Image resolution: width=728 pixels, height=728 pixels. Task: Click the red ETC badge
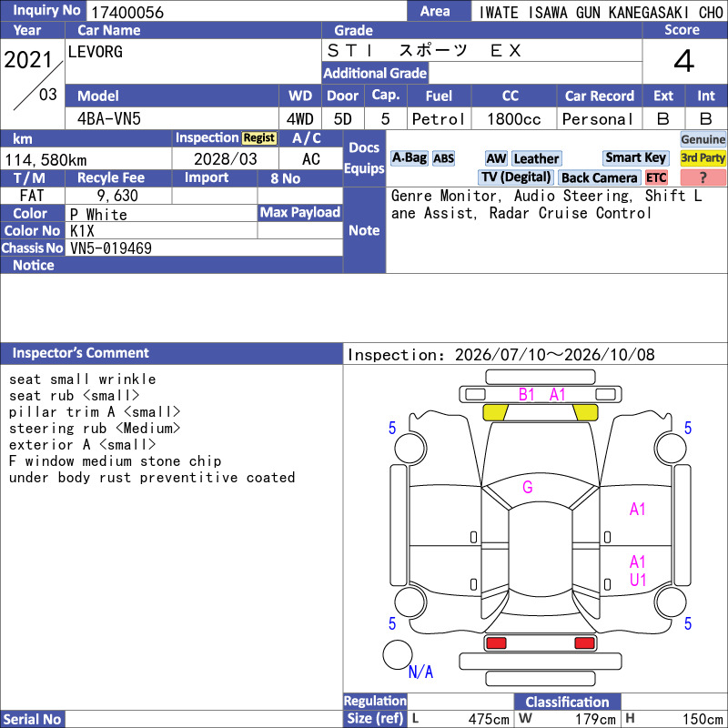656,177
